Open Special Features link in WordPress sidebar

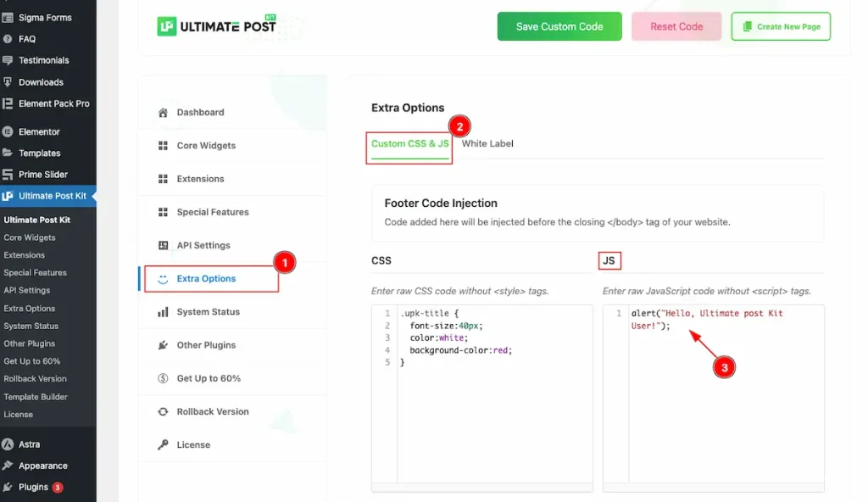coord(35,273)
